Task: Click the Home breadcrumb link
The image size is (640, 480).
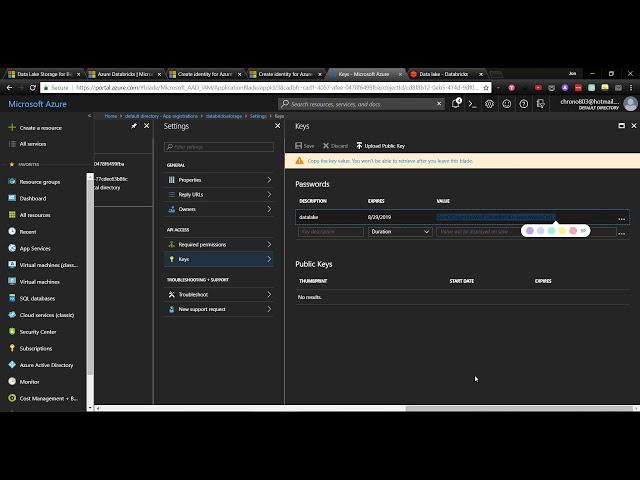Action: pos(111,116)
